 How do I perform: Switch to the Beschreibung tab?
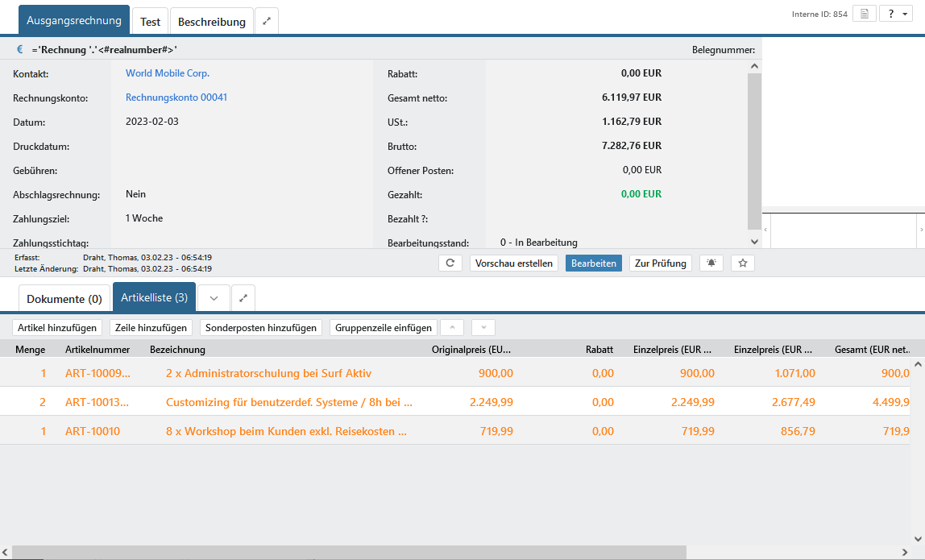pos(211,22)
